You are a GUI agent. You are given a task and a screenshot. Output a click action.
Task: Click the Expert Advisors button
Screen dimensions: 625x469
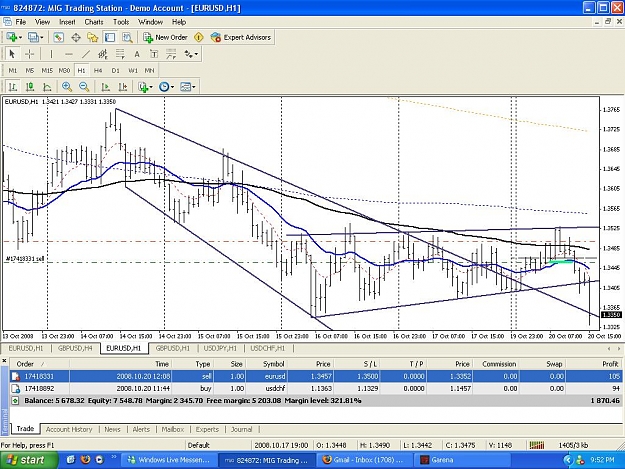pyautogui.click(x=241, y=37)
